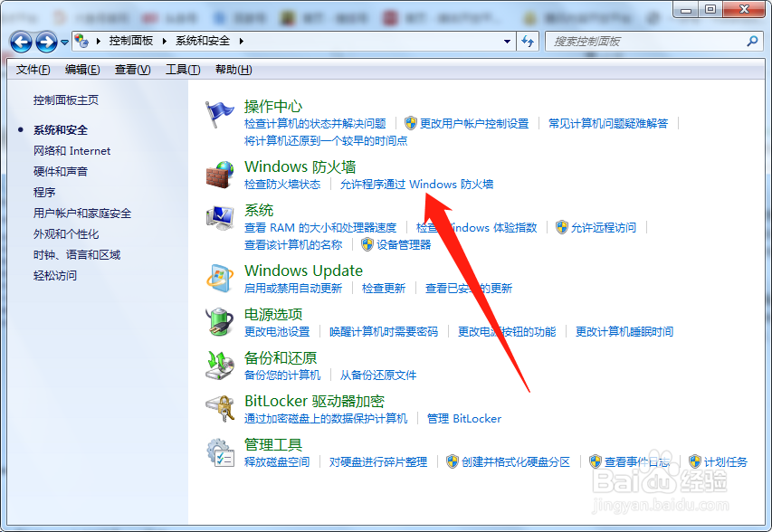Open the Action Center flag icon
Screen dimensions: 772x532
(219, 114)
